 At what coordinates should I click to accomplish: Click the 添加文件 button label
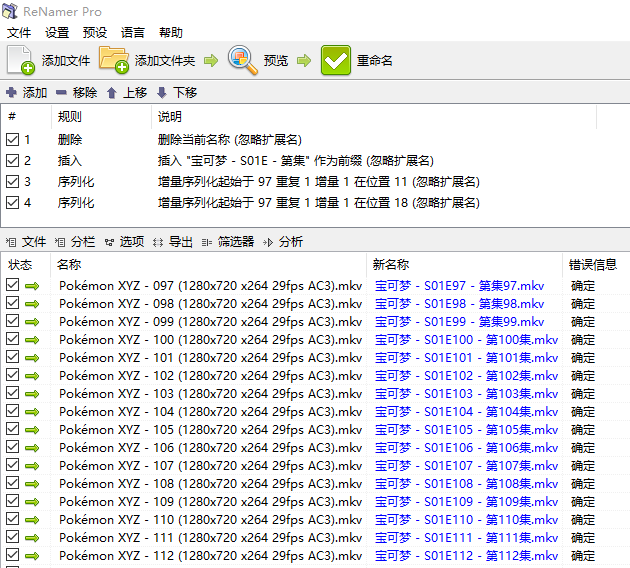pyautogui.click(x=66, y=61)
